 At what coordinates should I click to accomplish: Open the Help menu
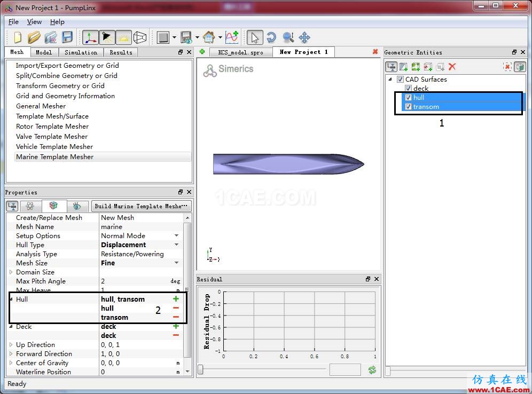tap(57, 22)
